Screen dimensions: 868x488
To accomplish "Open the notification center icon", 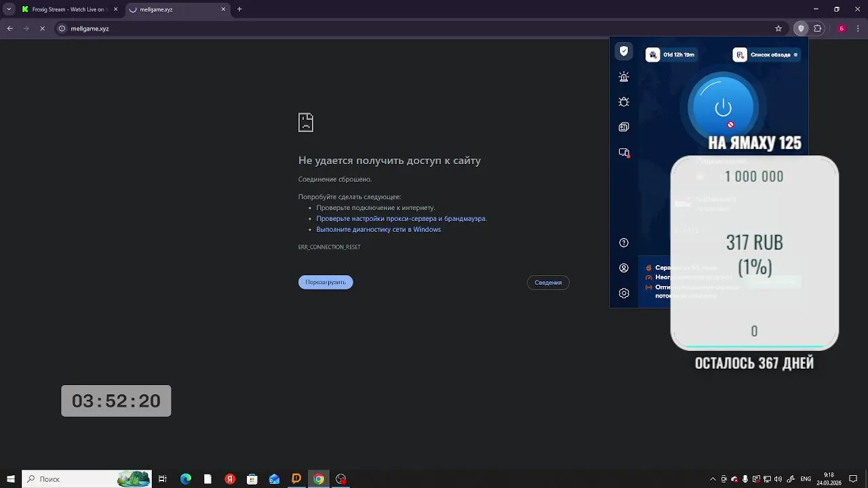I will tap(853, 479).
